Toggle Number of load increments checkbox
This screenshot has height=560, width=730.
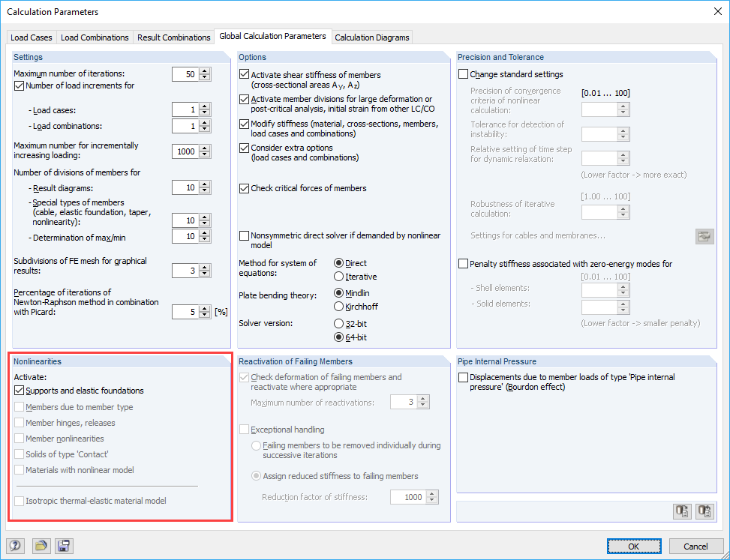[19, 86]
